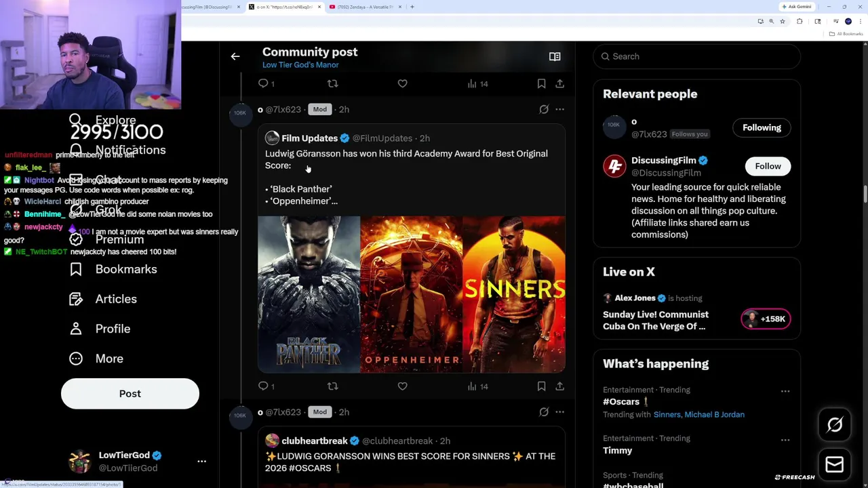This screenshot has width=868, height=488.
Task: Open the #Oscars trending topic
Action: pos(621,402)
